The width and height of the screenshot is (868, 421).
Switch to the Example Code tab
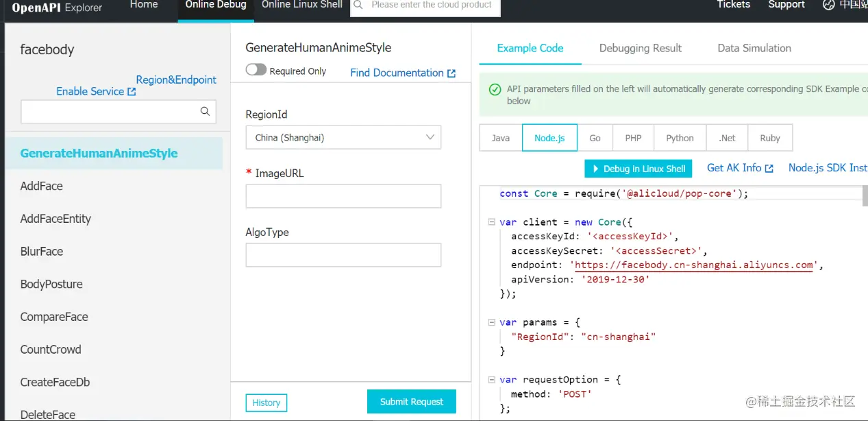(530, 48)
